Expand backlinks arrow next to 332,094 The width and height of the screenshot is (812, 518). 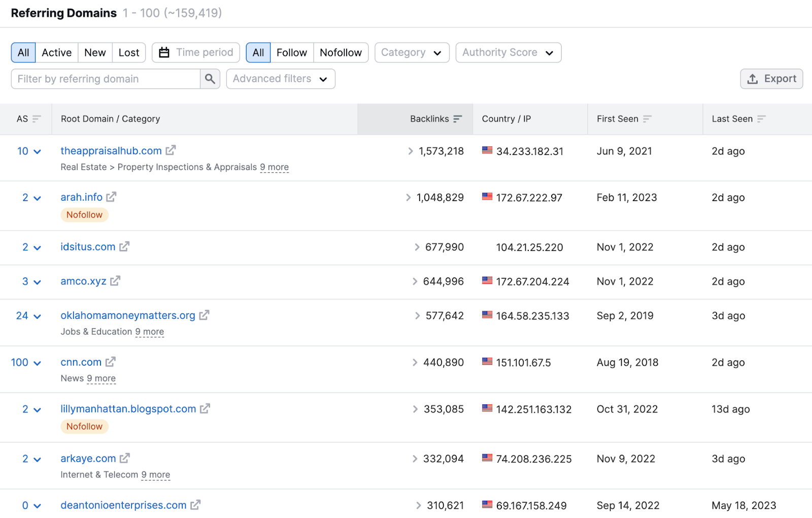[x=415, y=459]
